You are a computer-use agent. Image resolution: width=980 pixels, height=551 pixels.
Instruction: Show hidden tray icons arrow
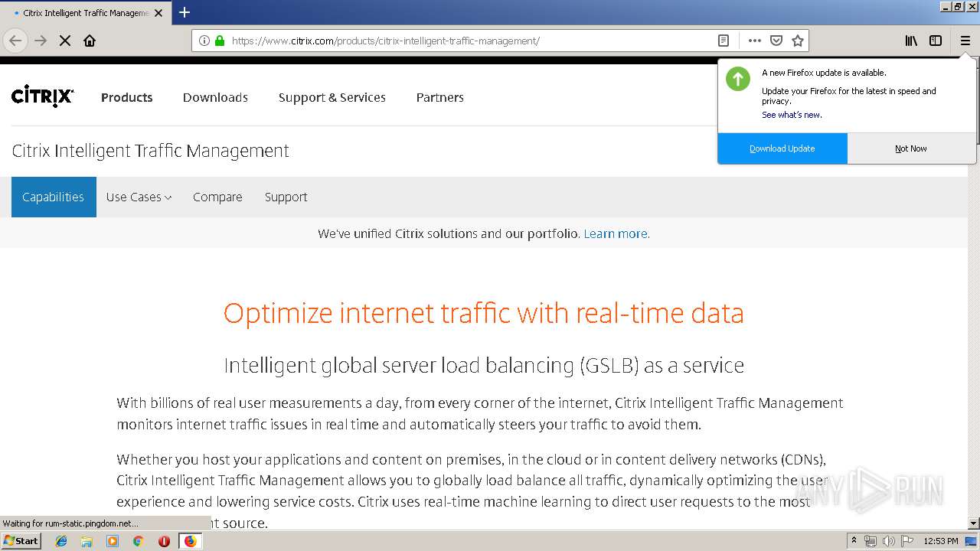point(854,541)
